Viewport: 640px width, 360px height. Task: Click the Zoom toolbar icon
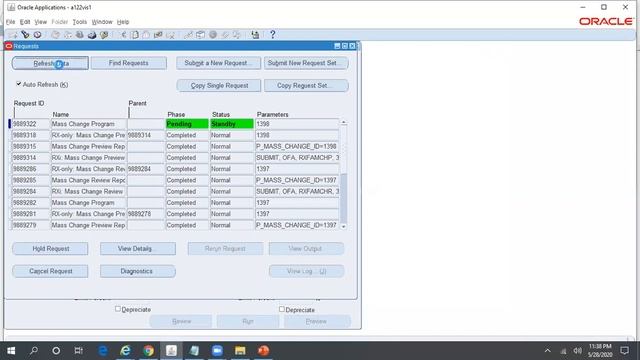pyautogui.click(x=200, y=35)
